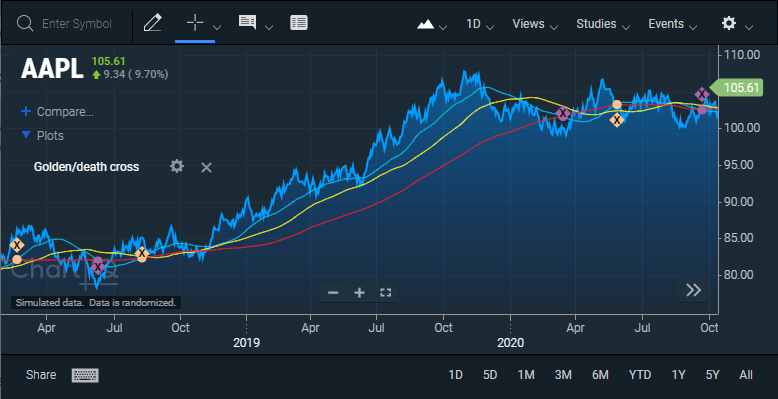The image size is (778, 399).
Task: Click the orange X diamond near June 2020
Action: pyautogui.click(x=617, y=120)
